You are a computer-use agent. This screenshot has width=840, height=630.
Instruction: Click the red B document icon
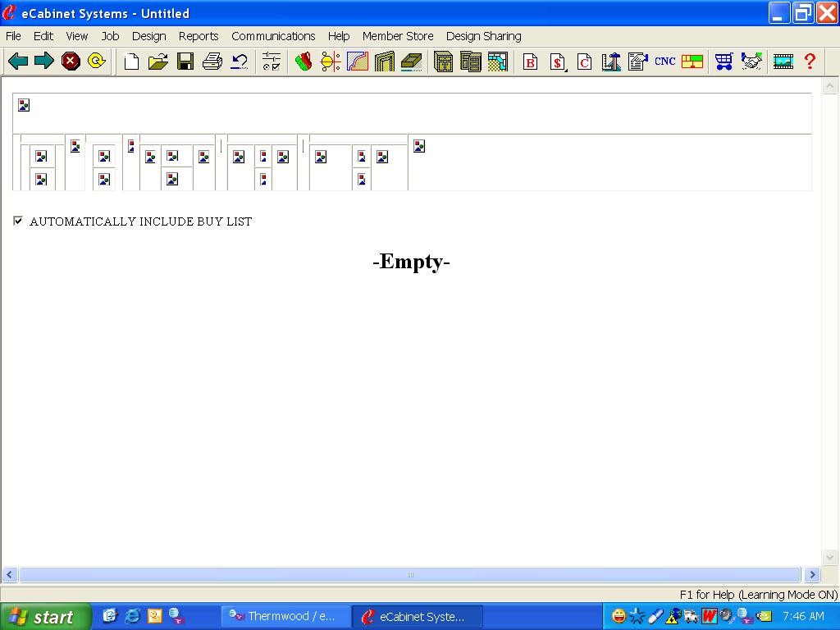pos(531,62)
